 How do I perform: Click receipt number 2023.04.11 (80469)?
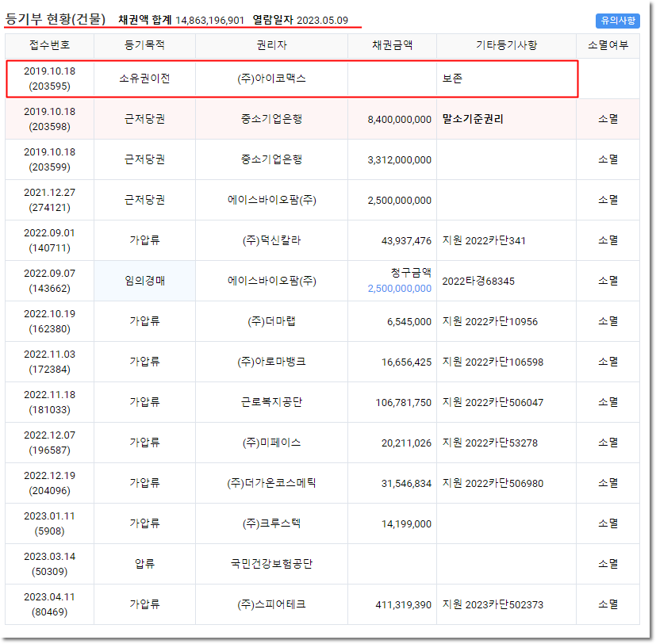pos(49,604)
